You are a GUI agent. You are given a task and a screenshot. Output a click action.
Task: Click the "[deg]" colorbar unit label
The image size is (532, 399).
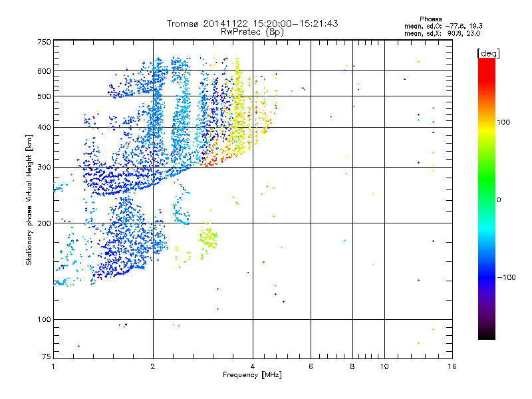pyautogui.click(x=488, y=53)
